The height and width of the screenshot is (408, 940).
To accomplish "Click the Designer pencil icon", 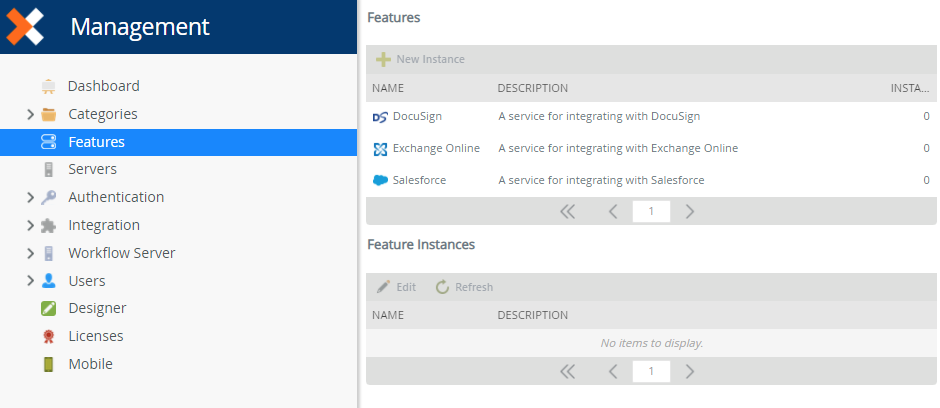I will click(x=48, y=308).
